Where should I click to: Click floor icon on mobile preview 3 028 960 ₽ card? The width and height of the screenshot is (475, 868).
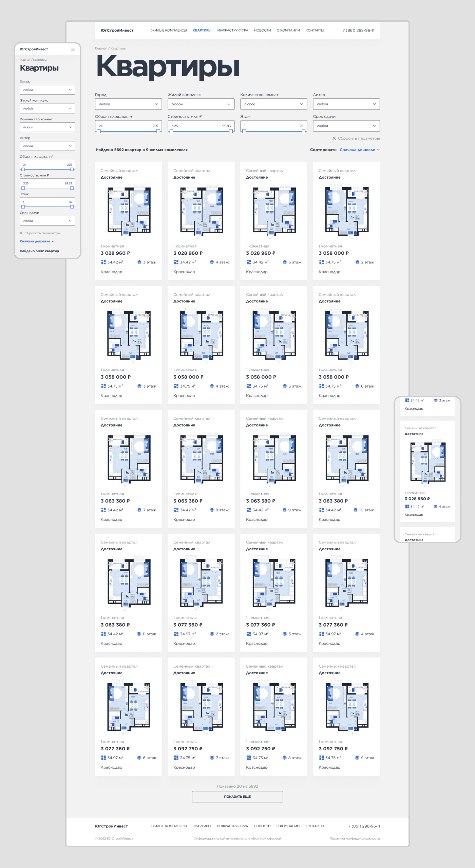[x=435, y=507]
